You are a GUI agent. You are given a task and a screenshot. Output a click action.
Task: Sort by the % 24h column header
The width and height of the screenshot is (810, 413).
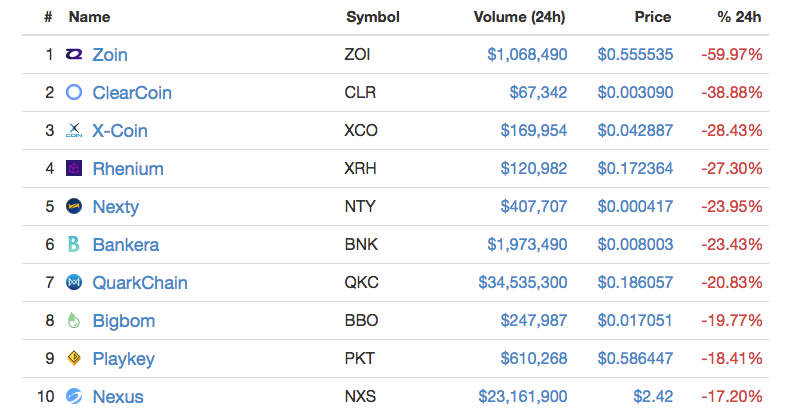point(739,17)
